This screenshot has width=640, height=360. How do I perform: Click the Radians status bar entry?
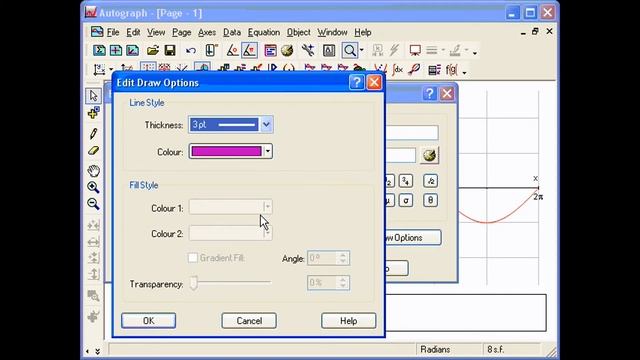[x=435, y=350]
